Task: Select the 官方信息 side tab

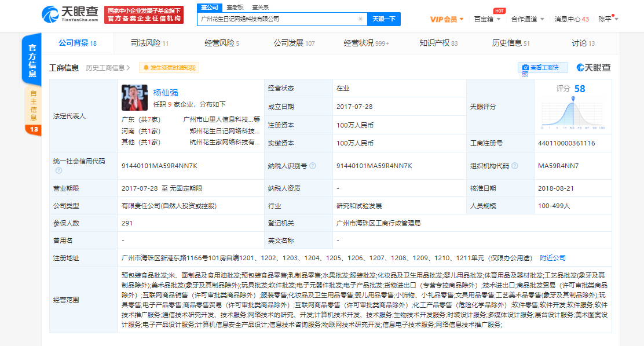Action: point(32,60)
